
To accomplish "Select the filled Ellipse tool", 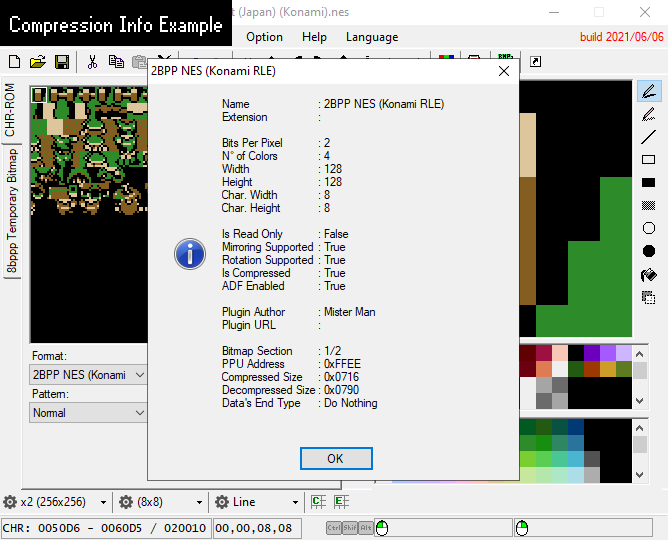I will coord(648,251).
